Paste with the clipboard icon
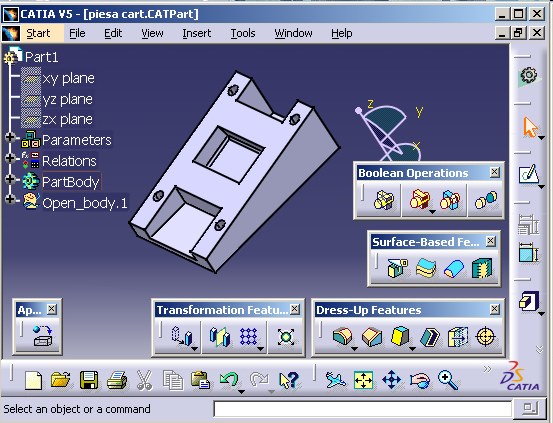Screen dimensions: 553x423 click(x=201, y=380)
